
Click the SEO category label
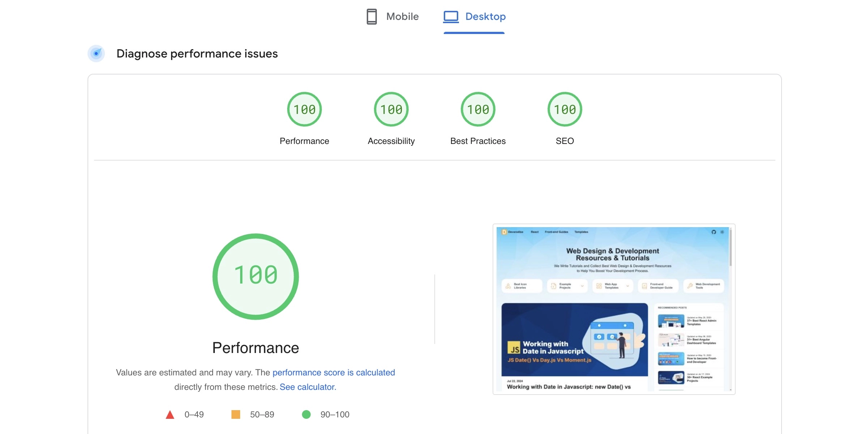pyautogui.click(x=565, y=141)
